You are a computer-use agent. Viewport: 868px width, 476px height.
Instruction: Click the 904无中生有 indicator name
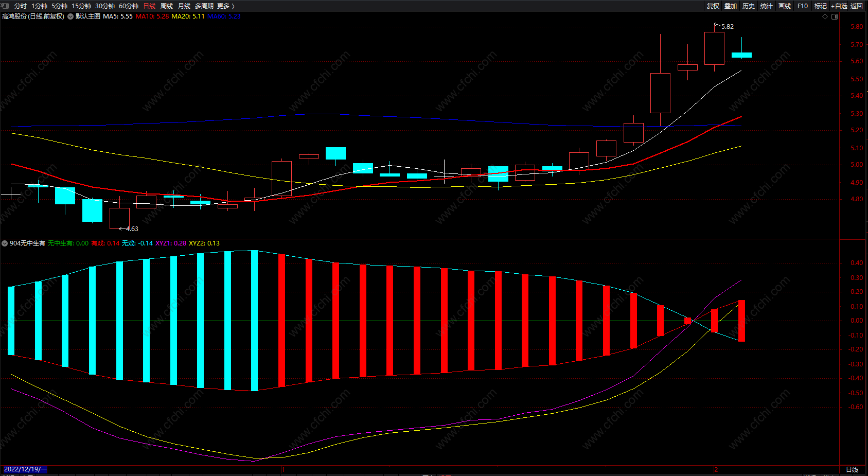point(28,243)
